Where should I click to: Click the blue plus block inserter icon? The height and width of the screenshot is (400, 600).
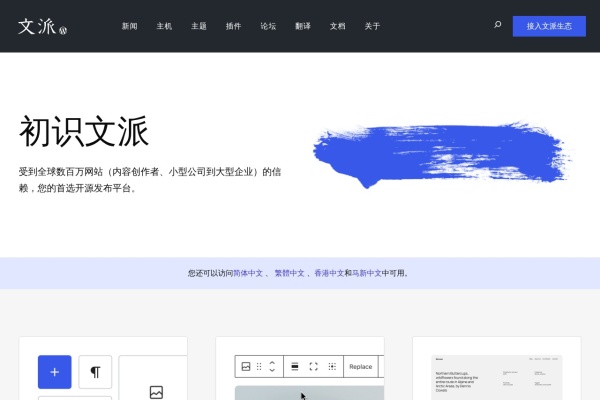55,372
